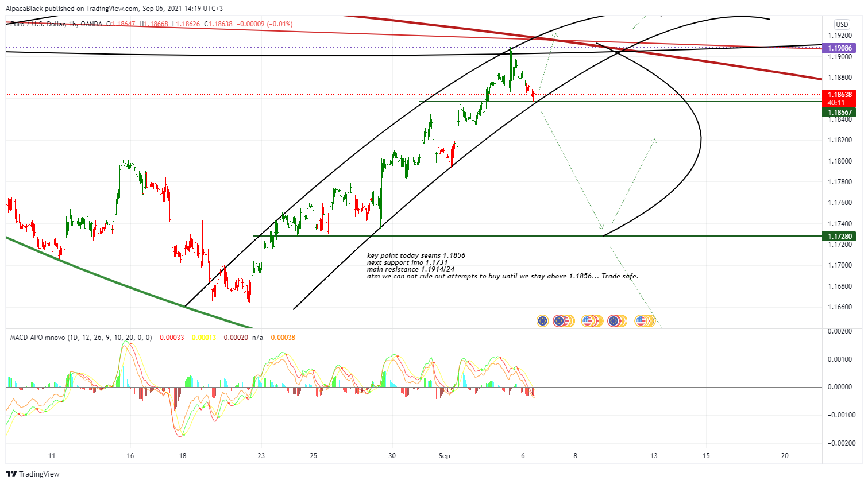Open the US-flag event icon nearest date 13

[642, 321]
